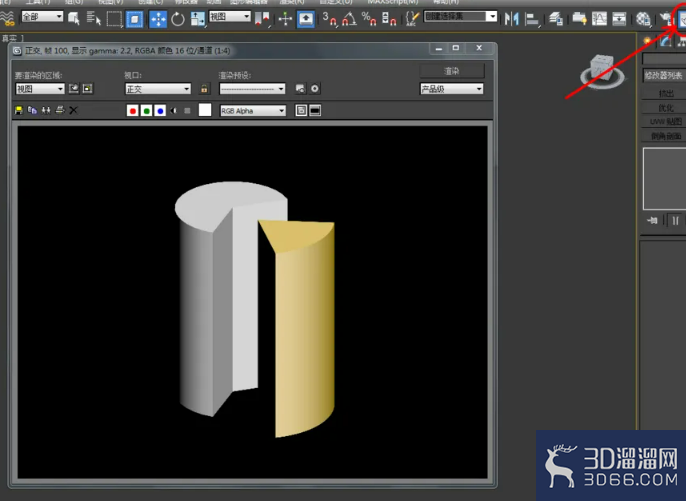This screenshot has width=686, height=501.
Task: Print the rendered image
Action: (60, 110)
